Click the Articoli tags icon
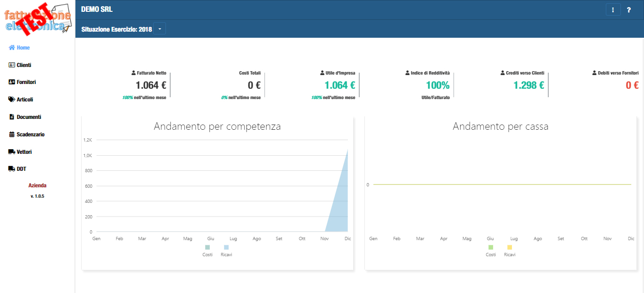Viewport: 644px width, 293px height. coord(12,100)
